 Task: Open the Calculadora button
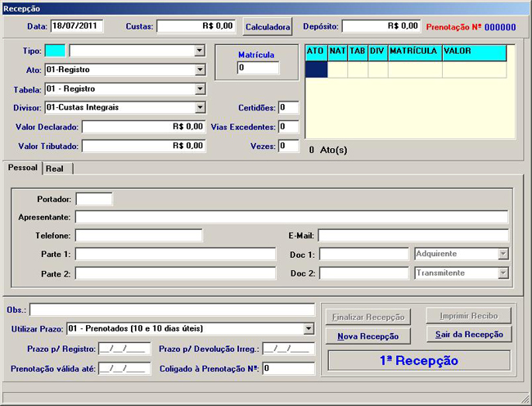click(268, 27)
